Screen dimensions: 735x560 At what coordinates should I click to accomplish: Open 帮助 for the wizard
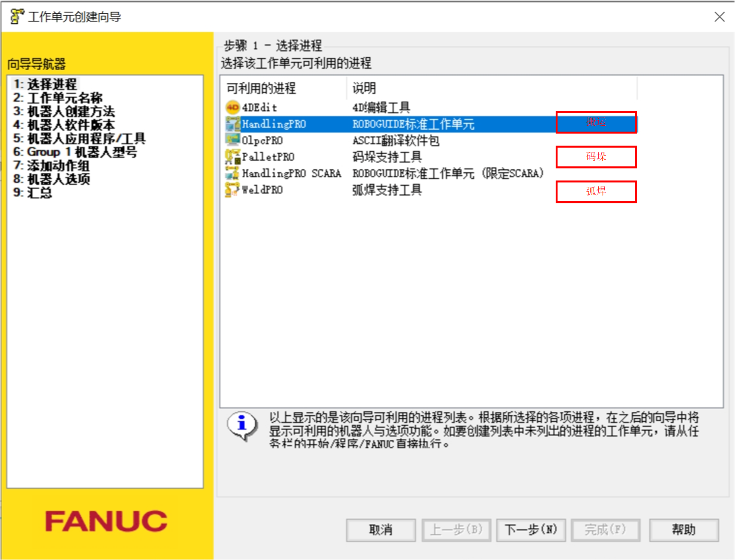pos(683,530)
